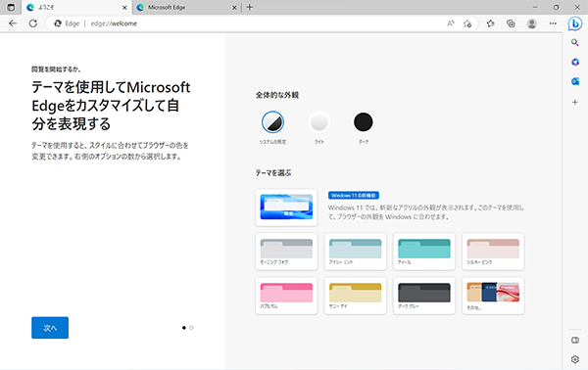Minimize the Edge window
The height and width of the screenshot is (370, 588).
pos(535,7)
